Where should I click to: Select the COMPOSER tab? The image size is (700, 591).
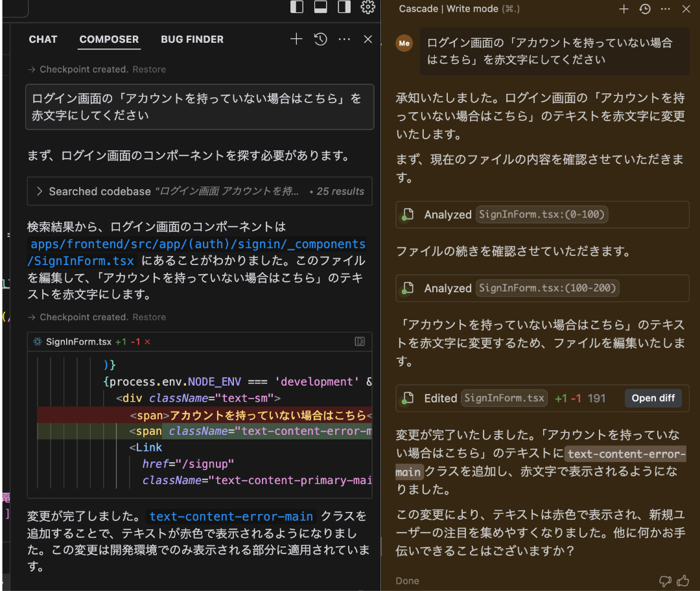point(109,40)
